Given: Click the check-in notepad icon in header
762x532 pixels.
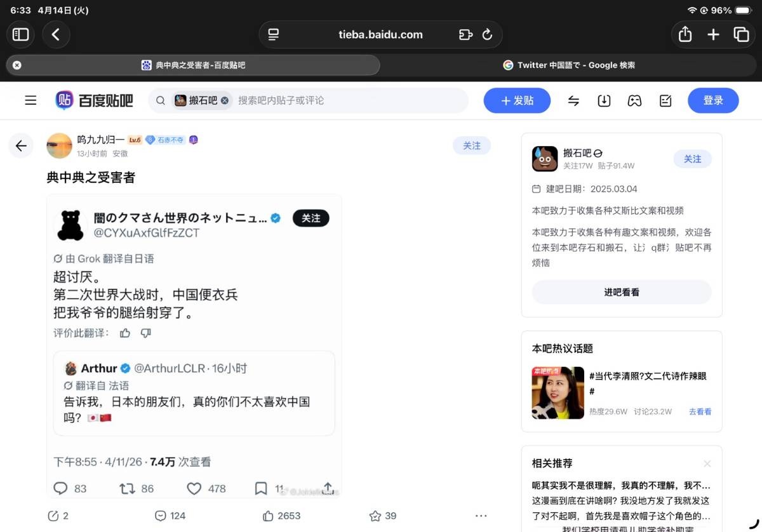Looking at the screenshot, I should (x=665, y=100).
